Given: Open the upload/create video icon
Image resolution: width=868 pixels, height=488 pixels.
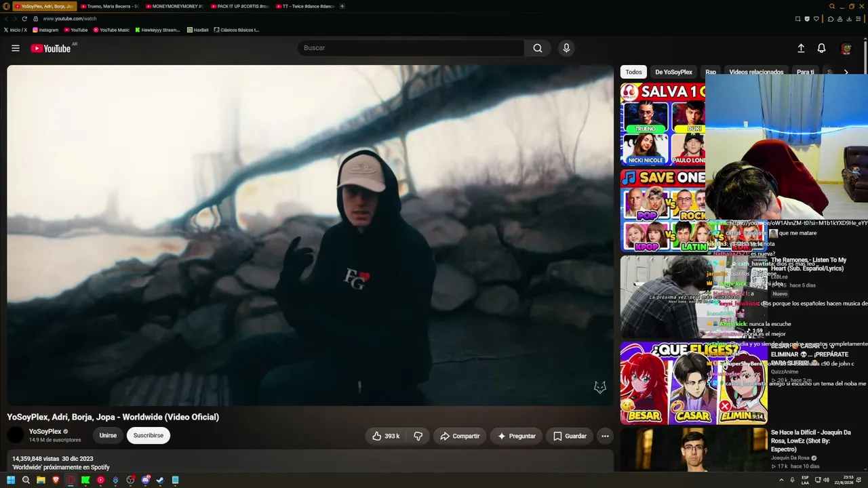Looking at the screenshot, I should tap(801, 48).
